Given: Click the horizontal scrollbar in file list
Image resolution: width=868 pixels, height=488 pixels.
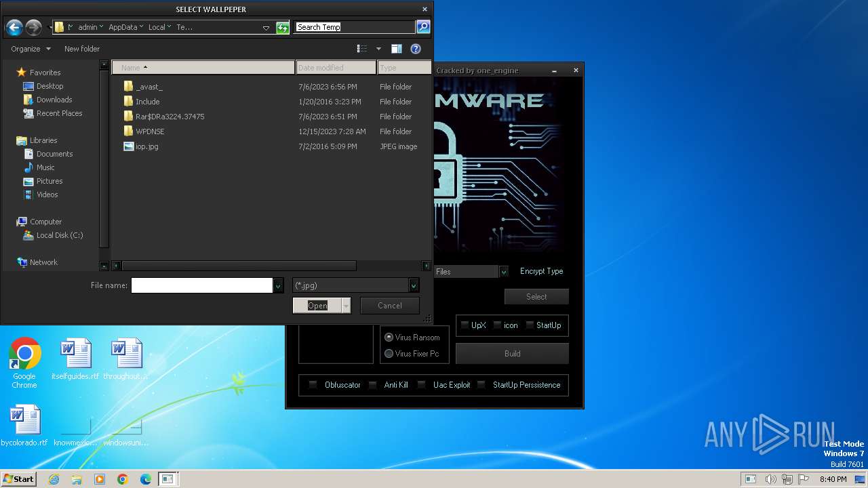Looking at the screenshot, I should coord(239,266).
